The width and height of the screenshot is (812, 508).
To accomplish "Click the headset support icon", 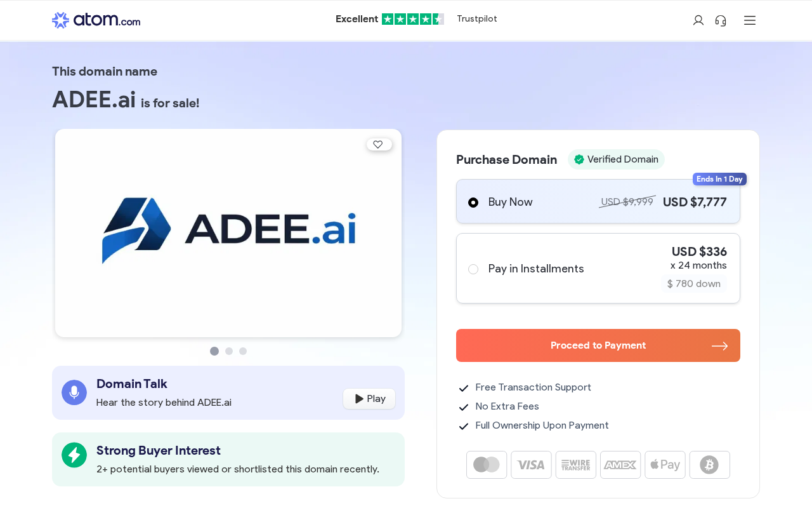I will click(x=721, y=20).
